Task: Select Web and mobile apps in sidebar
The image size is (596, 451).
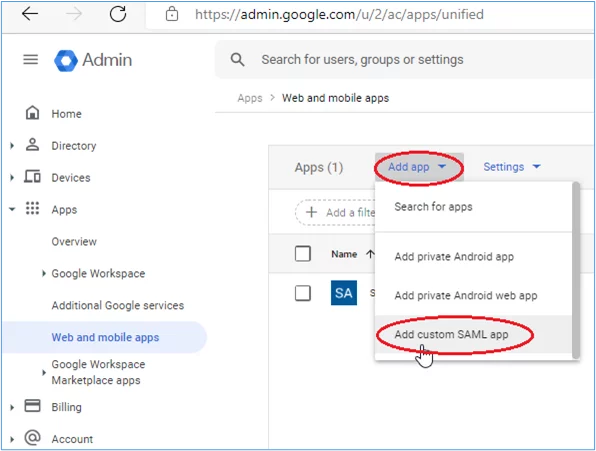Action: (x=105, y=337)
